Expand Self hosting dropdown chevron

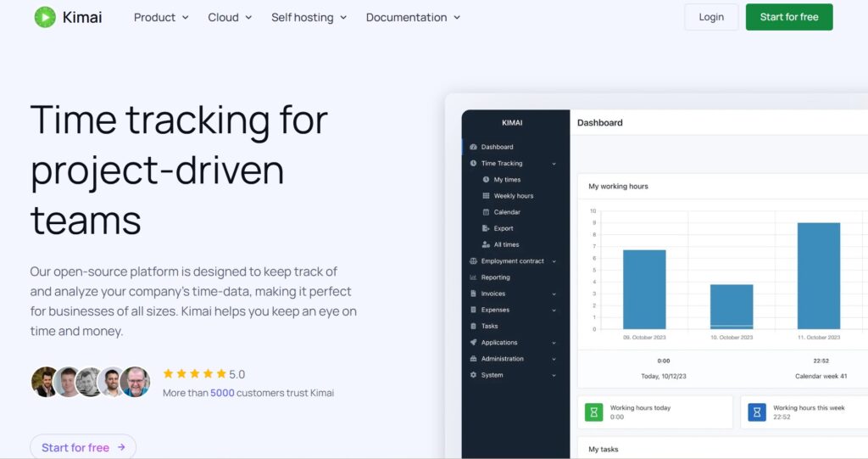pyautogui.click(x=343, y=18)
